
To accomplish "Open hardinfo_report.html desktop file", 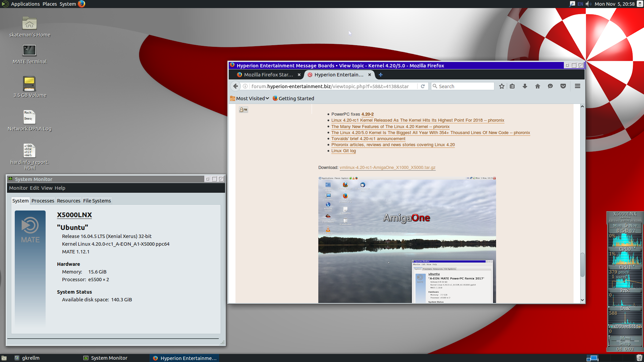I will pyautogui.click(x=30, y=150).
